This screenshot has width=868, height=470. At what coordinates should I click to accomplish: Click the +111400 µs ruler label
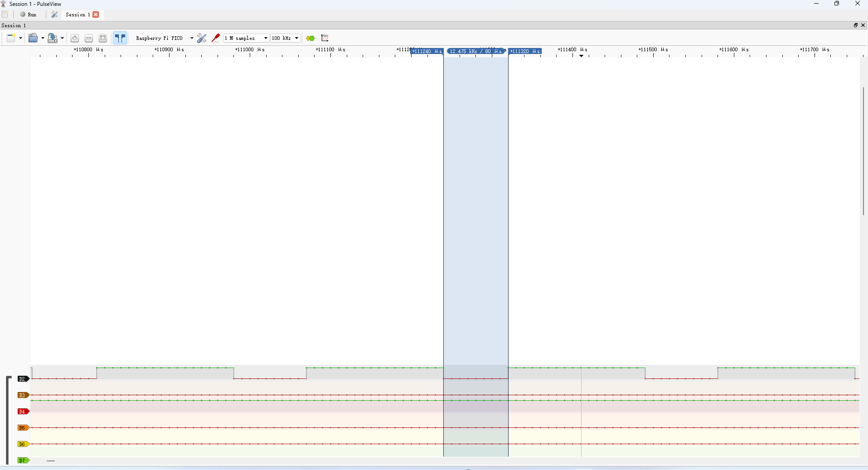(x=572, y=49)
